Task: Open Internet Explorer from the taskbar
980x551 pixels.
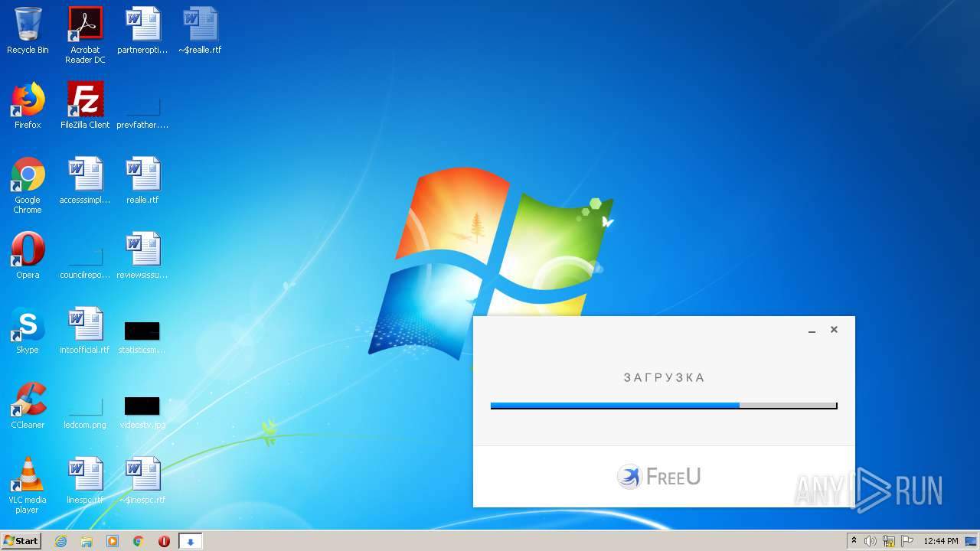Action: (61, 541)
